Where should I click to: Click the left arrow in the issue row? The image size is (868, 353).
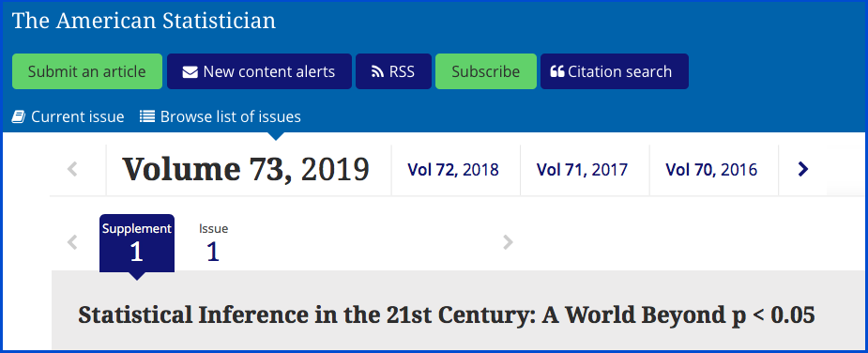tap(72, 242)
